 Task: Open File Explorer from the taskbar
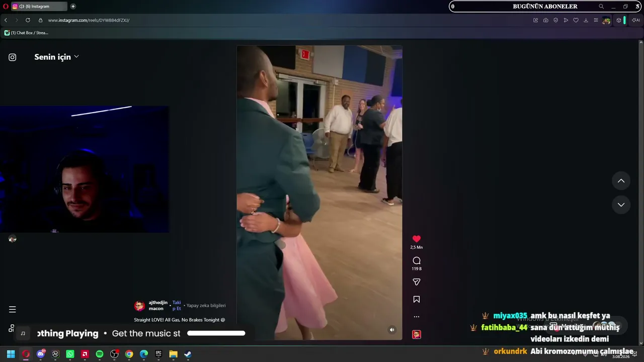tap(174, 354)
